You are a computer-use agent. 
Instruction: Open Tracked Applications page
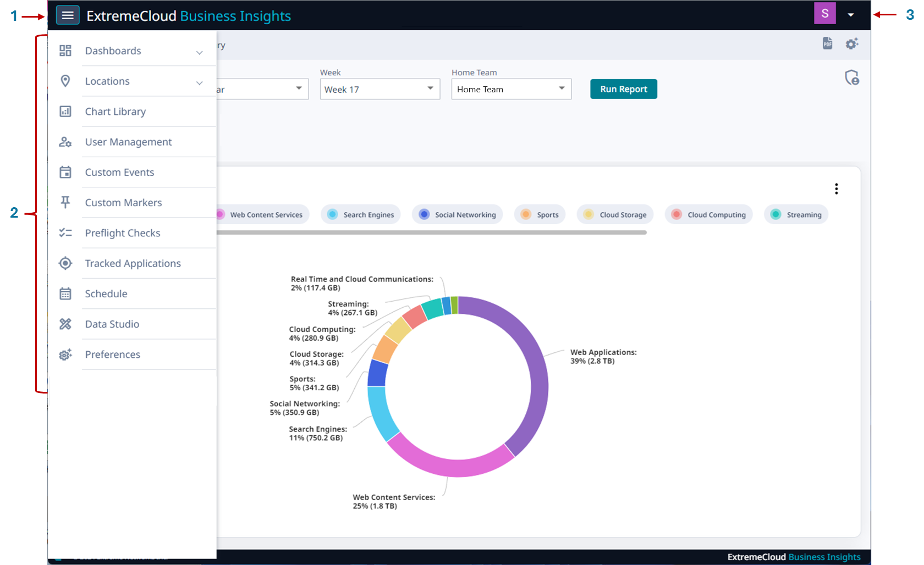coord(133,263)
